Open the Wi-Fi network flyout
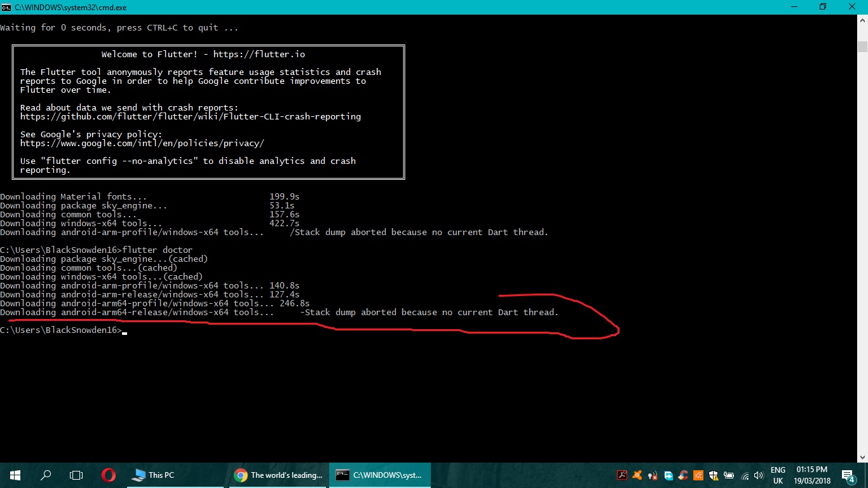Screen dimensions: 868x488 coord(745,475)
